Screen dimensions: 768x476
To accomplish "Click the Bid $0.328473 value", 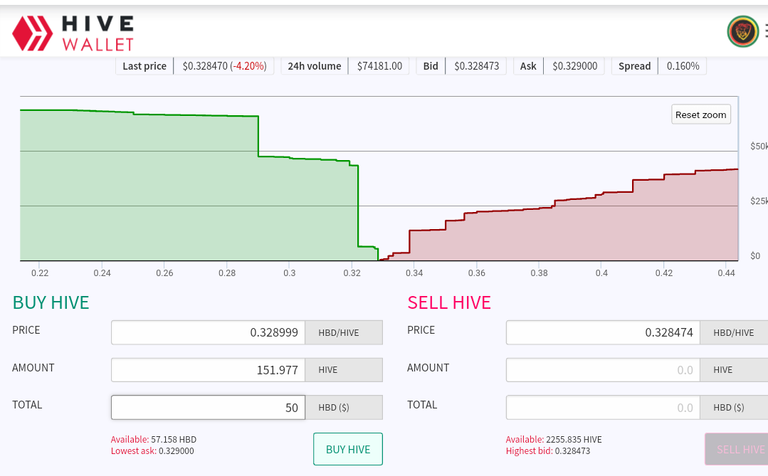I will (x=476, y=66).
